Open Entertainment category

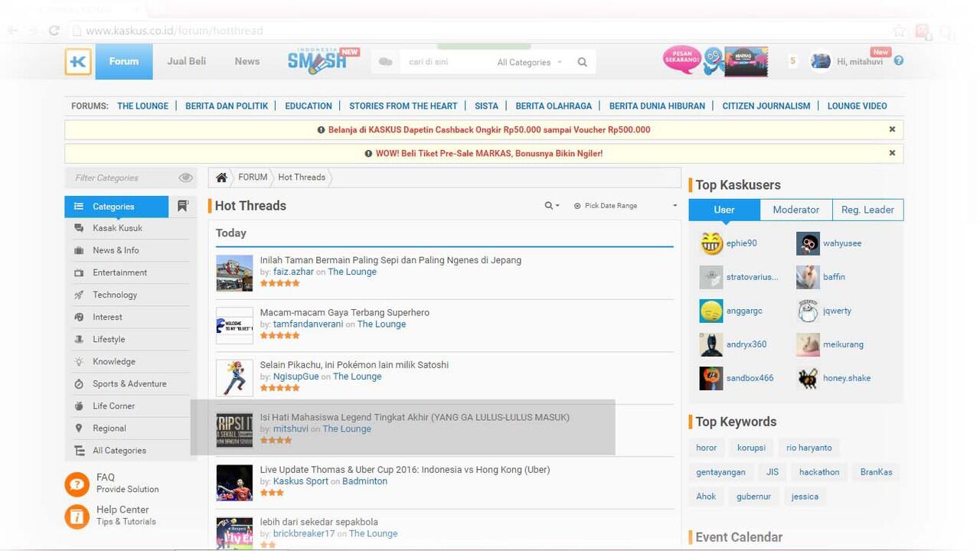coord(119,272)
